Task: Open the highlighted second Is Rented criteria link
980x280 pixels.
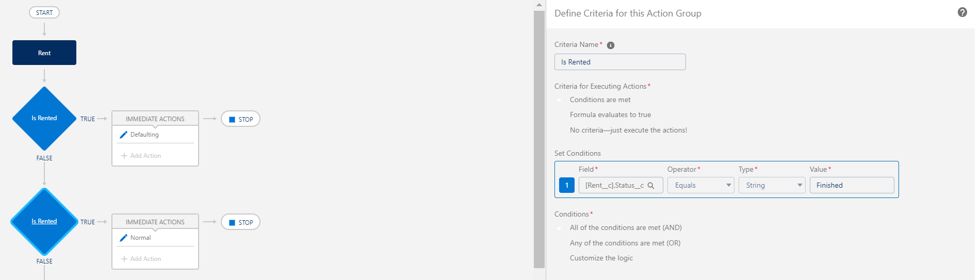Action: click(x=44, y=221)
